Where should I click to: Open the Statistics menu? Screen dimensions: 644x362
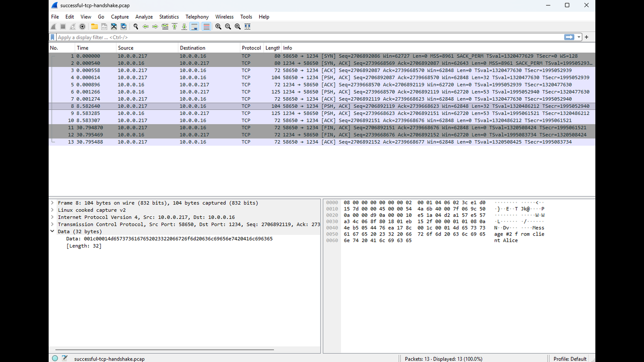click(x=169, y=17)
